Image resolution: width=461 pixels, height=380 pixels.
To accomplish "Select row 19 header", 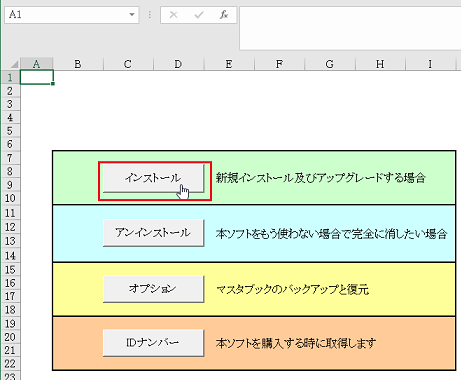I will [10, 323].
